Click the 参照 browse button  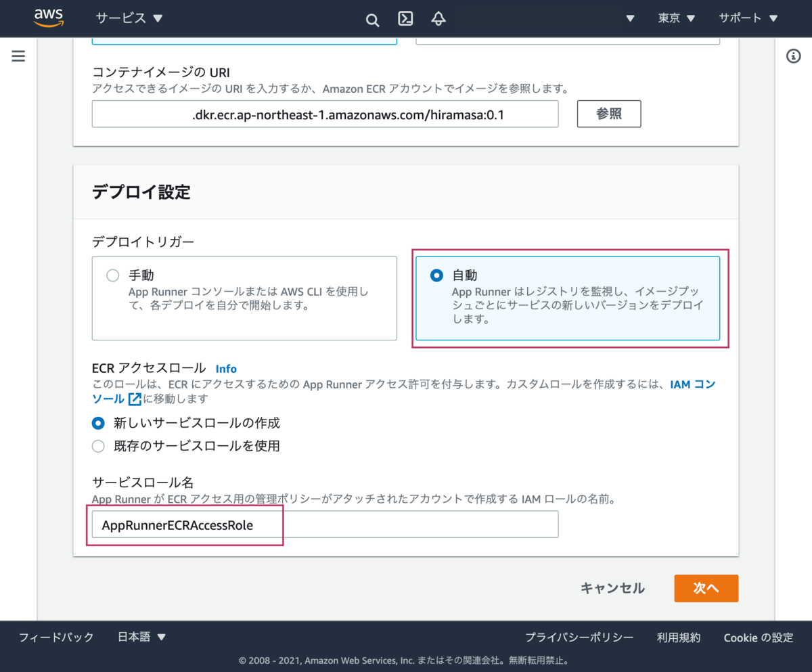[x=609, y=114]
